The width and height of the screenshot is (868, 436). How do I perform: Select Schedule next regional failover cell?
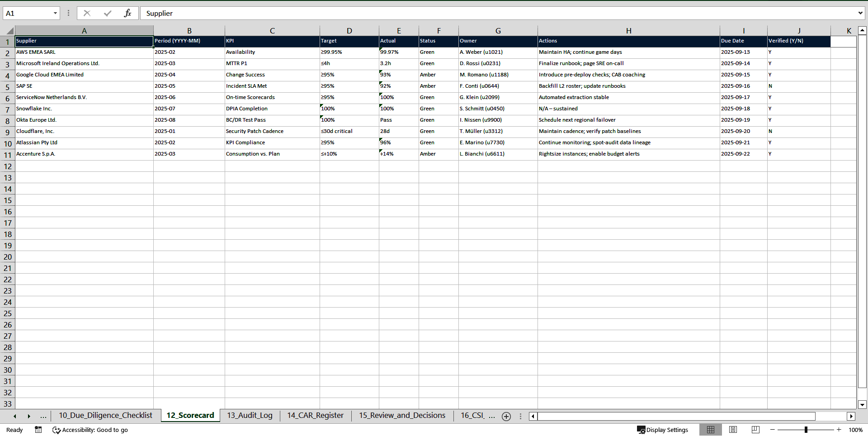pos(628,120)
